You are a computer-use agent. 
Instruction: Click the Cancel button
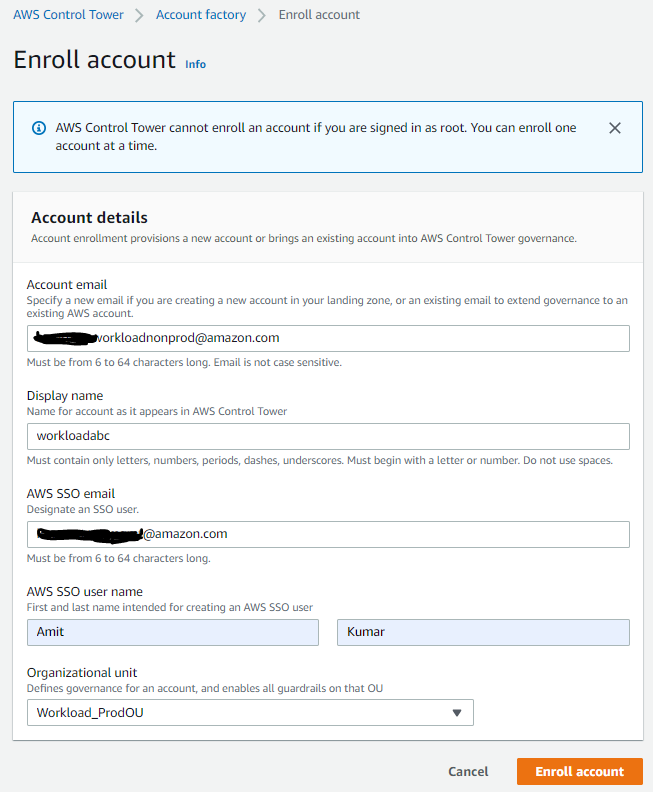(x=468, y=772)
